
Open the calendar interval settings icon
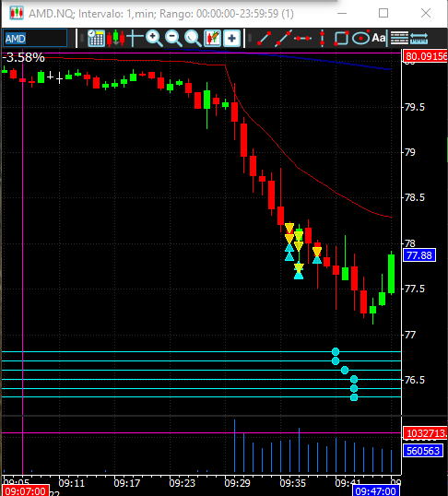pos(96,39)
